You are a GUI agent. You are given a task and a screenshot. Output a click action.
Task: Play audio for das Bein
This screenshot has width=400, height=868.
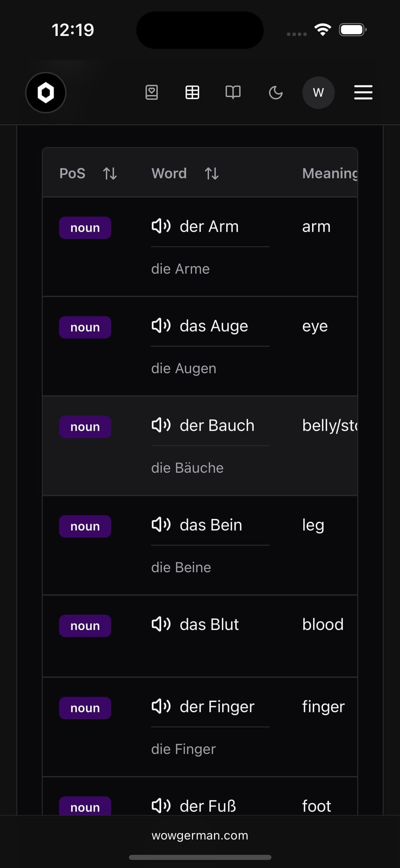click(161, 525)
